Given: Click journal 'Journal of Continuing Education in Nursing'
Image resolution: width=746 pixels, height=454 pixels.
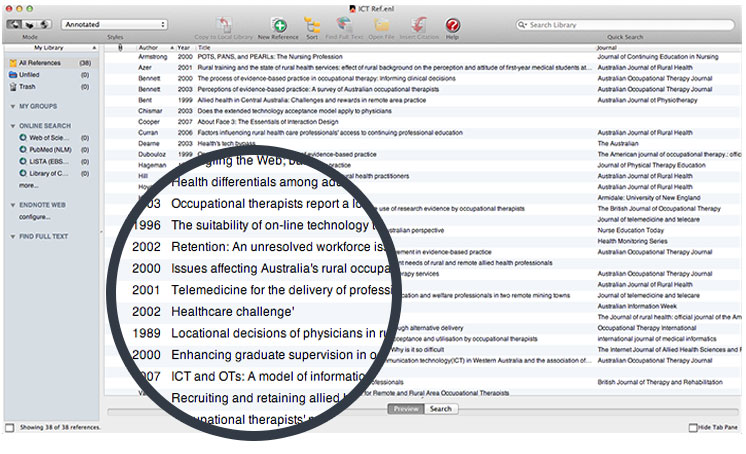Looking at the screenshot, I should pyautogui.click(x=658, y=57).
